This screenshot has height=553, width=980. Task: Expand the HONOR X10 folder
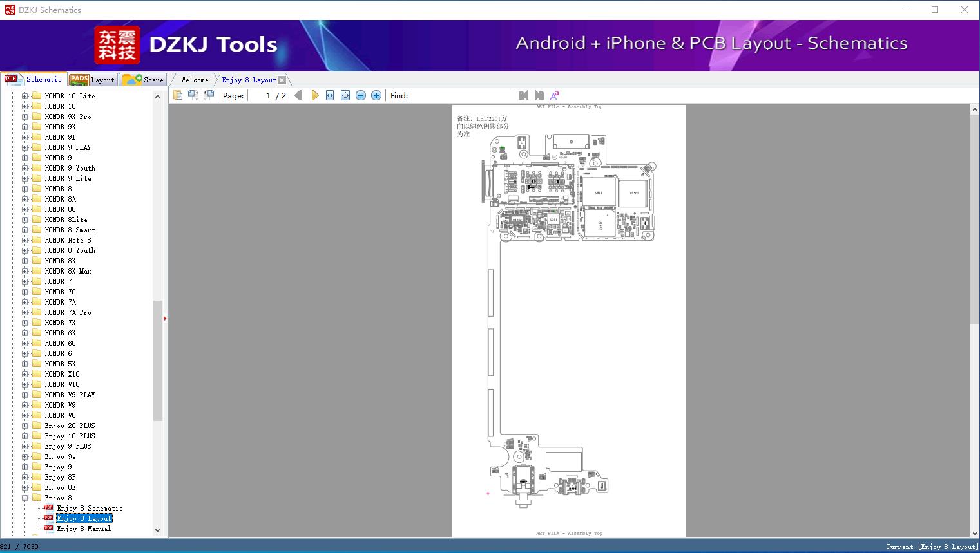pyautogui.click(x=24, y=374)
